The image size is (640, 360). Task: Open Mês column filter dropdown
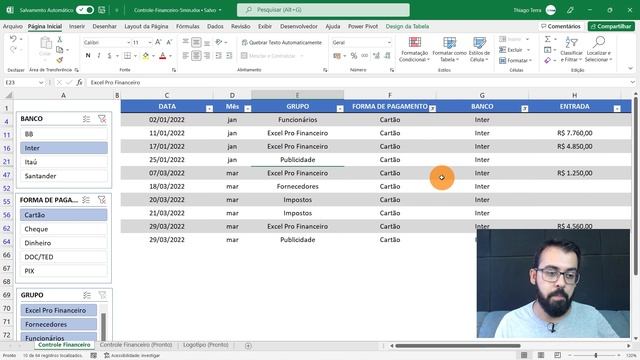point(247,109)
